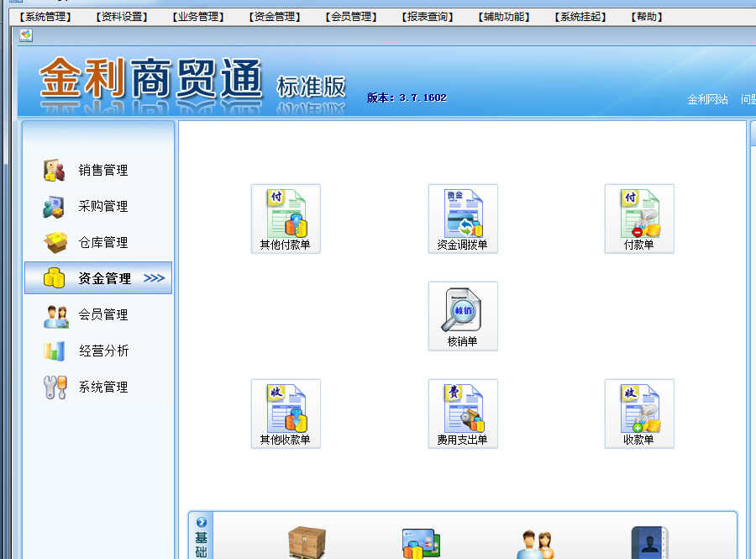Click the 采购管理 sidebar icon
The image size is (756, 559).
pyautogui.click(x=54, y=207)
